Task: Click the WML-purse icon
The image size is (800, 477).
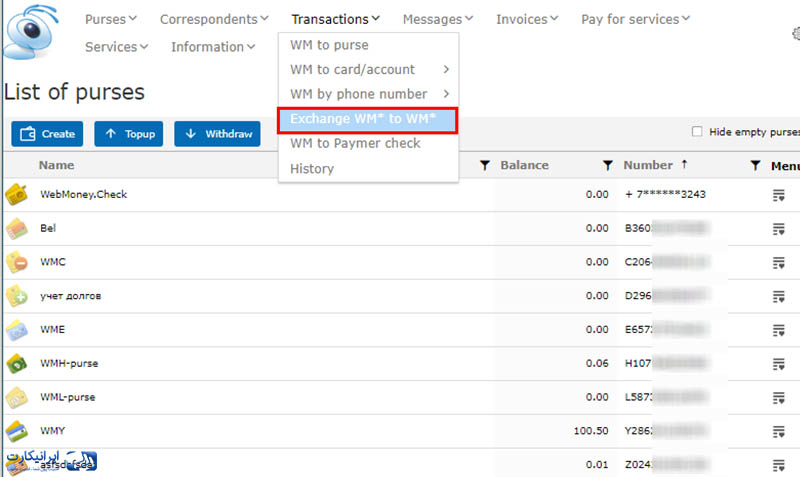Action: [x=16, y=397]
